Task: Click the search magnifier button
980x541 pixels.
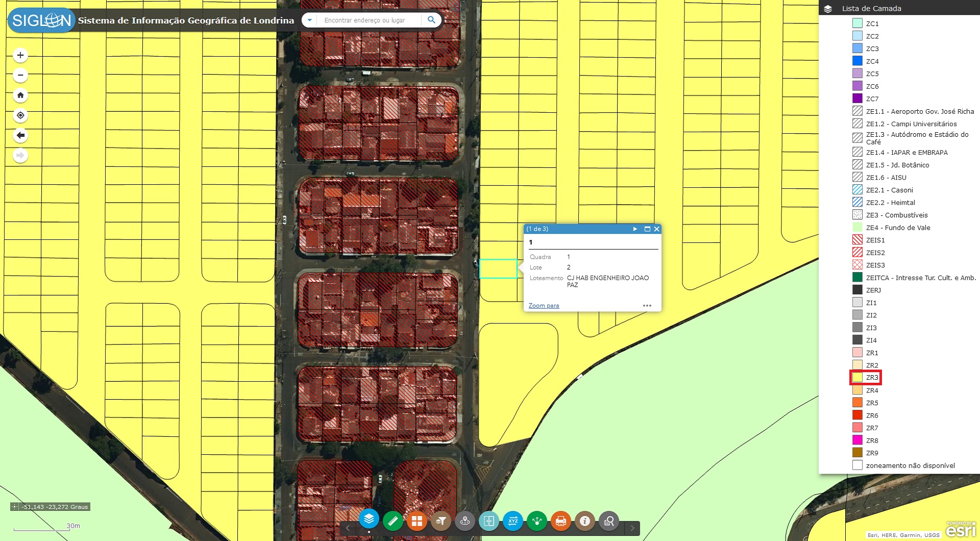Action: (431, 20)
